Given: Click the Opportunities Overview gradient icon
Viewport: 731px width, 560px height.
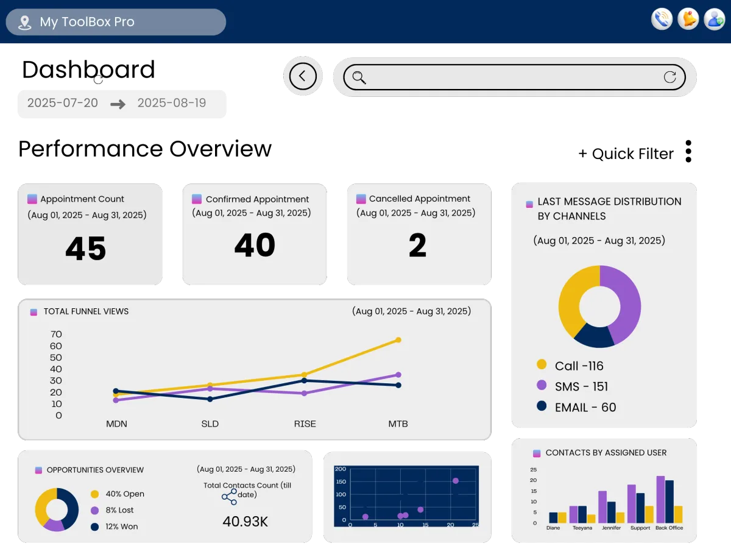Looking at the screenshot, I should click(x=38, y=470).
